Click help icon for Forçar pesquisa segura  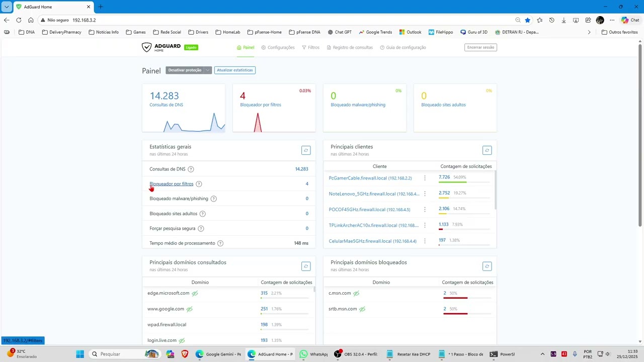(201, 228)
